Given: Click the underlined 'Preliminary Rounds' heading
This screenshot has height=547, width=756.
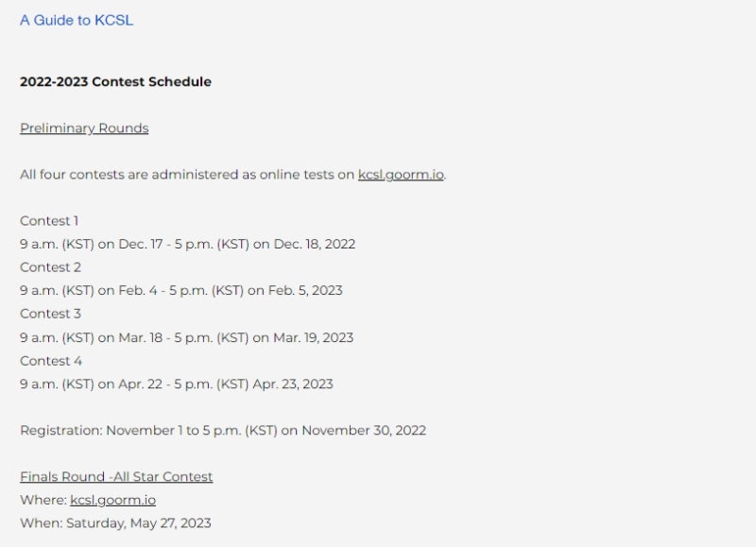Looking at the screenshot, I should coord(84,128).
